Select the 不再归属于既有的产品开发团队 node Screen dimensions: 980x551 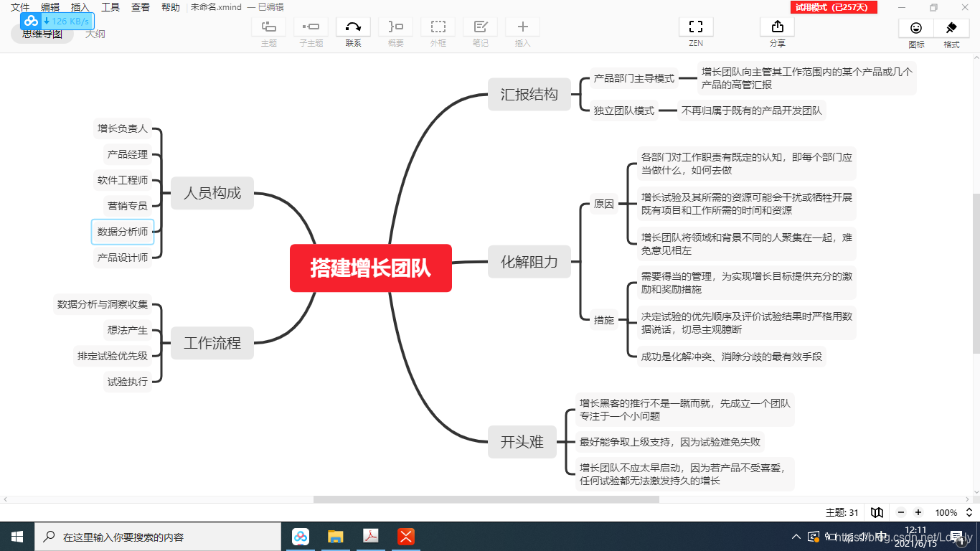coord(752,110)
